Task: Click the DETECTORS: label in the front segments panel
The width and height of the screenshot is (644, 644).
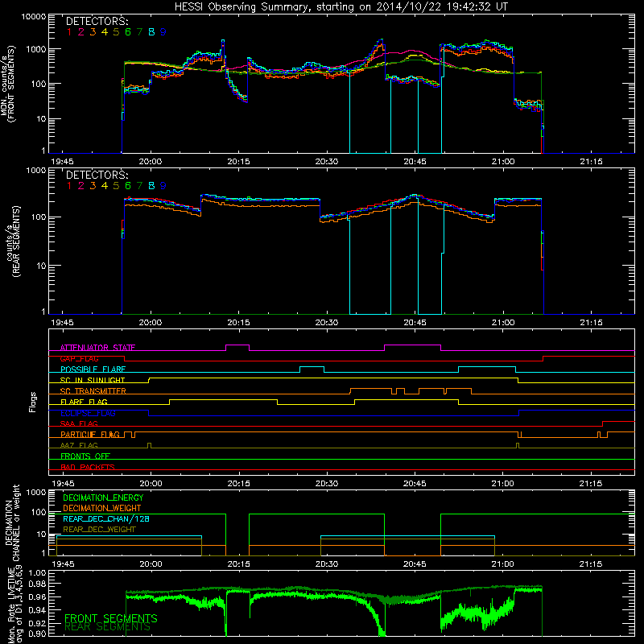Action: pyautogui.click(x=97, y=21)
